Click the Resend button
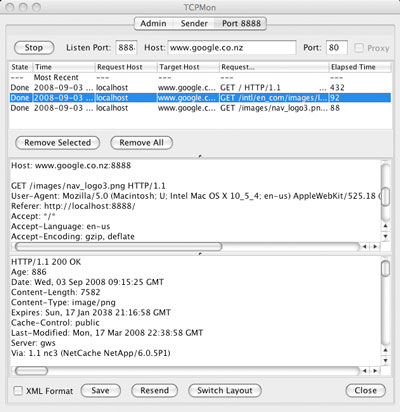 (x=154, y=390)
